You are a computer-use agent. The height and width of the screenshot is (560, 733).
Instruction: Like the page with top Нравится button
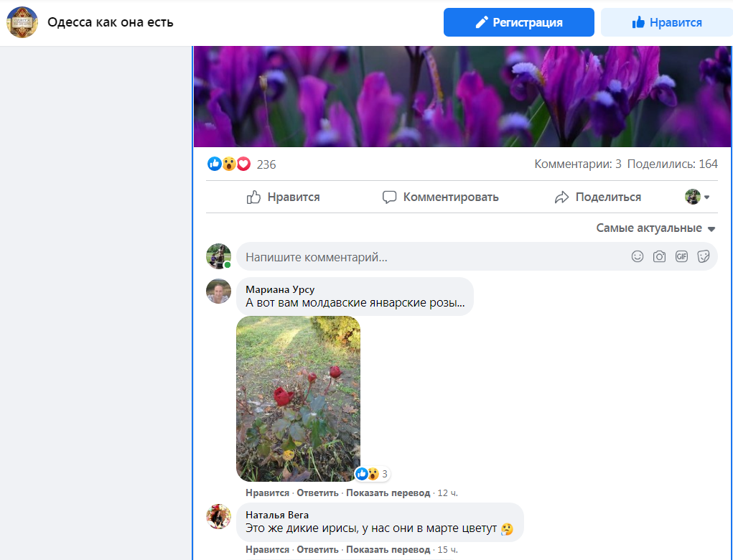(x=666, y=22)
